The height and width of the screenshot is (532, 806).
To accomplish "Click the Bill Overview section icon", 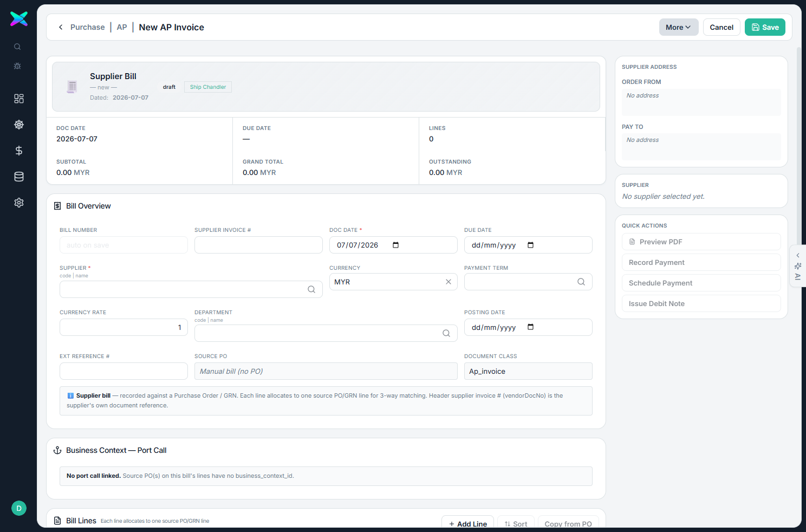I will pyautogui.click(x=57, y=206).
